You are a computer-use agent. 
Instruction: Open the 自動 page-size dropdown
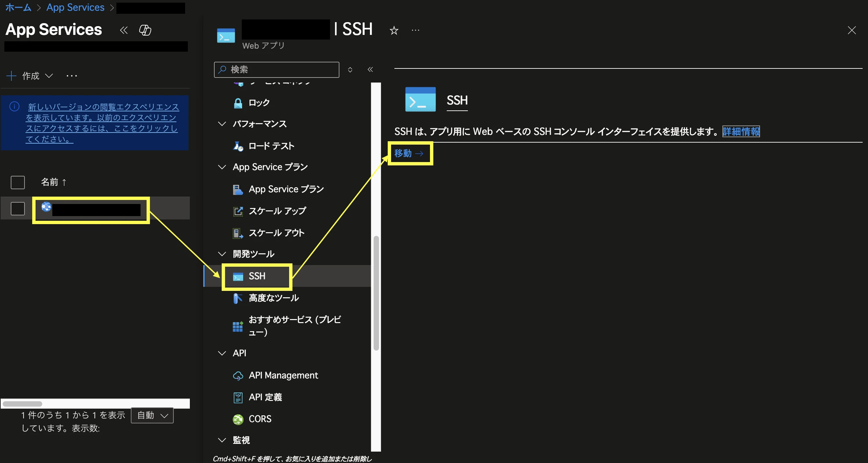coord(152,415)
